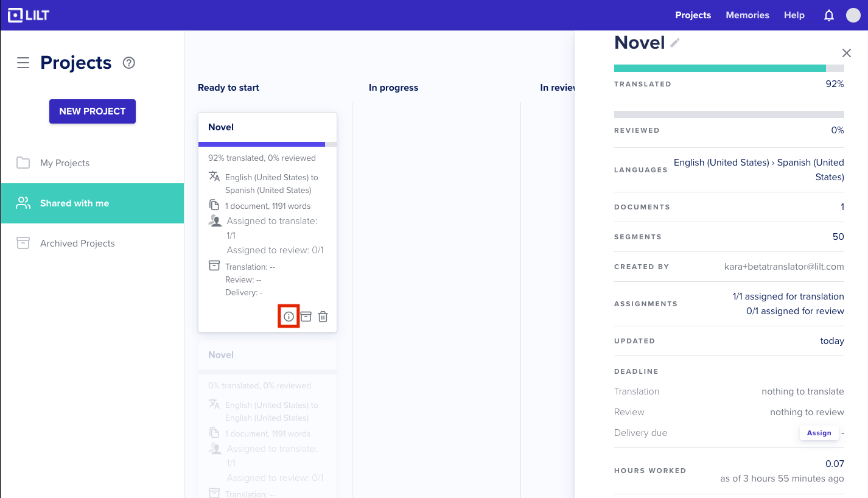Click the Updated value 'today'
The image size is (868, 498).
[832, 341]
